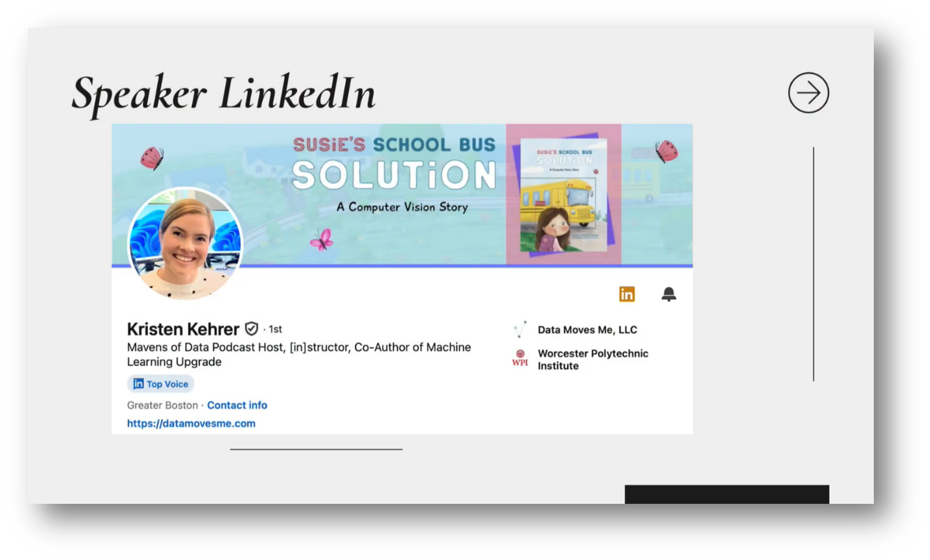Open the Contact info link

point(237,405)
